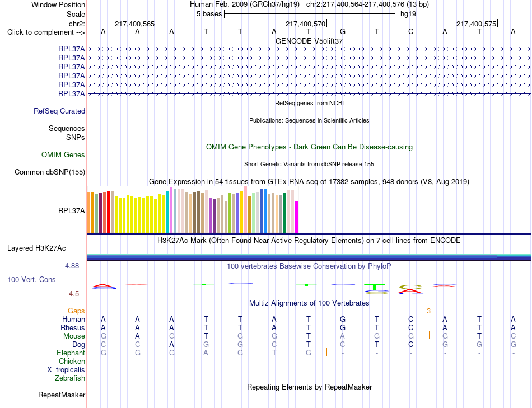The image size is (532, 408).
Task: Click the '5 bases' scale text
Action: 209,14
